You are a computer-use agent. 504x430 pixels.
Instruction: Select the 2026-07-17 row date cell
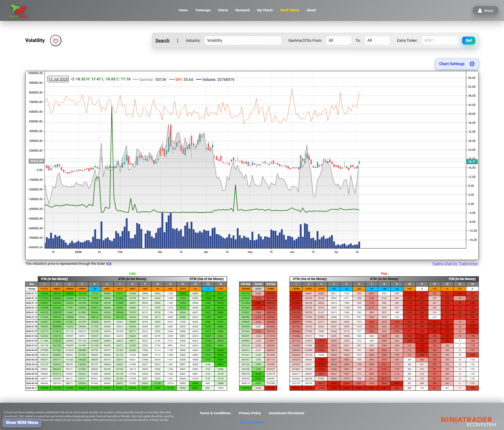[x=31, y=293]
